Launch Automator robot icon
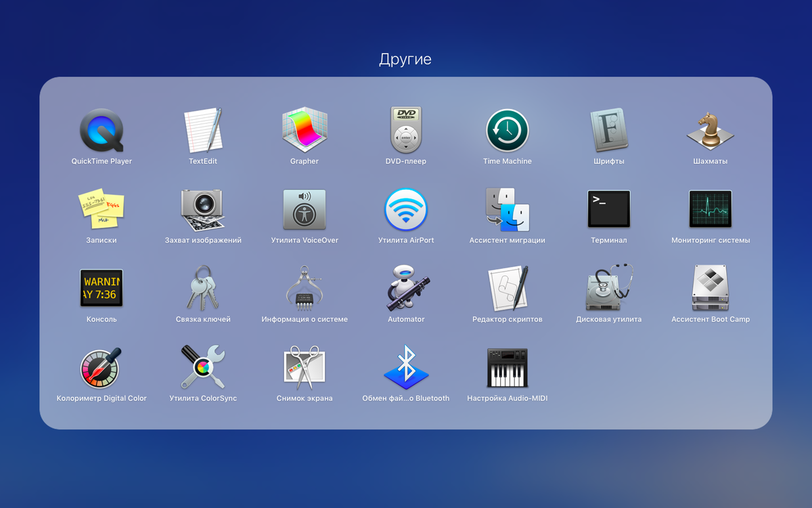The height and width of the screenshot is (508, 812). click(407, 288)
